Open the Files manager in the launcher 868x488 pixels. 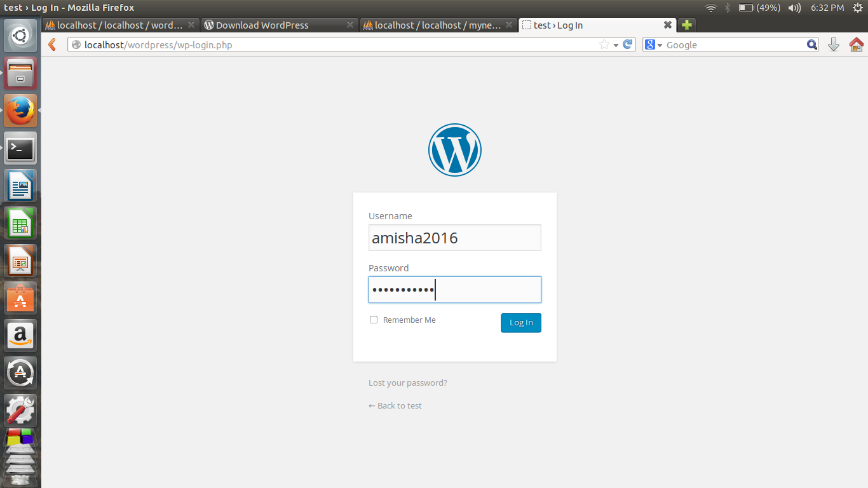tap(20, 73)
